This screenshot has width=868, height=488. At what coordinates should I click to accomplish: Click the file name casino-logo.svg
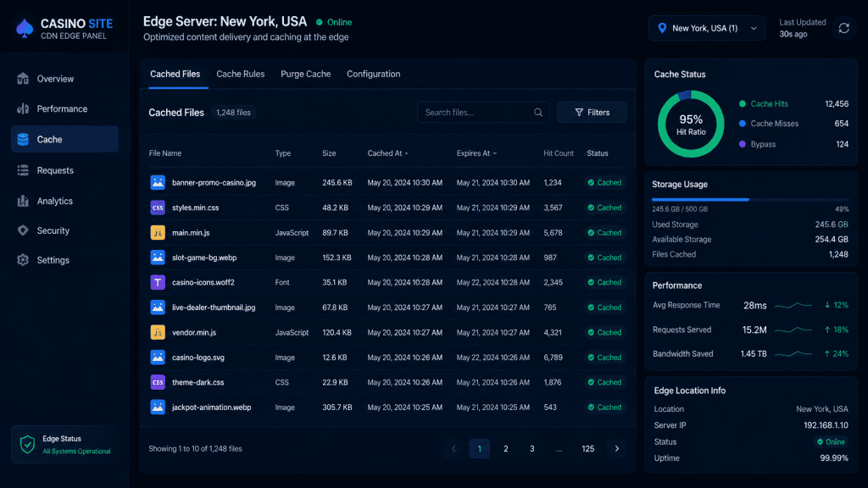click(198, 358)
